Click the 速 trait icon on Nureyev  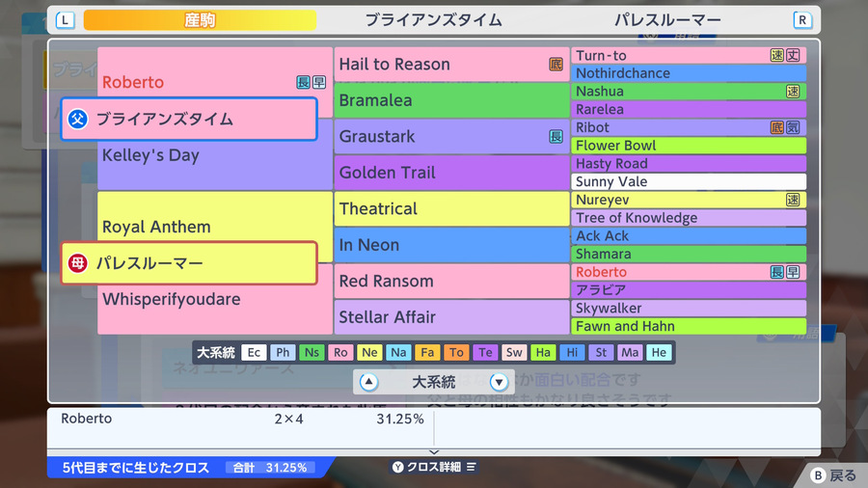click(793, 200)
